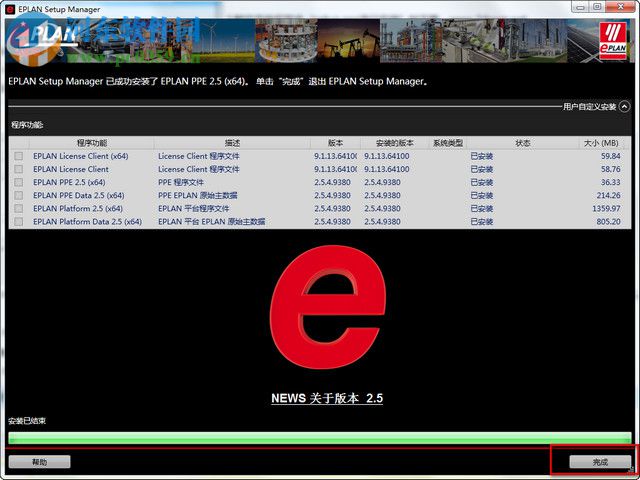The height and width of the screenshot is (480, 640).
Task: Minimize the EPLAN Setup Manager window
Action: (580, 7)
